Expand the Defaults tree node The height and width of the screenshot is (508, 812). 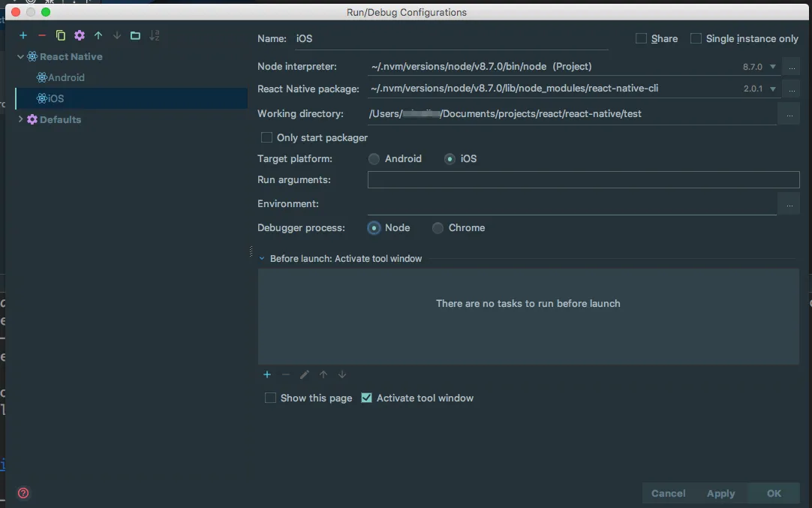(20, 119)
